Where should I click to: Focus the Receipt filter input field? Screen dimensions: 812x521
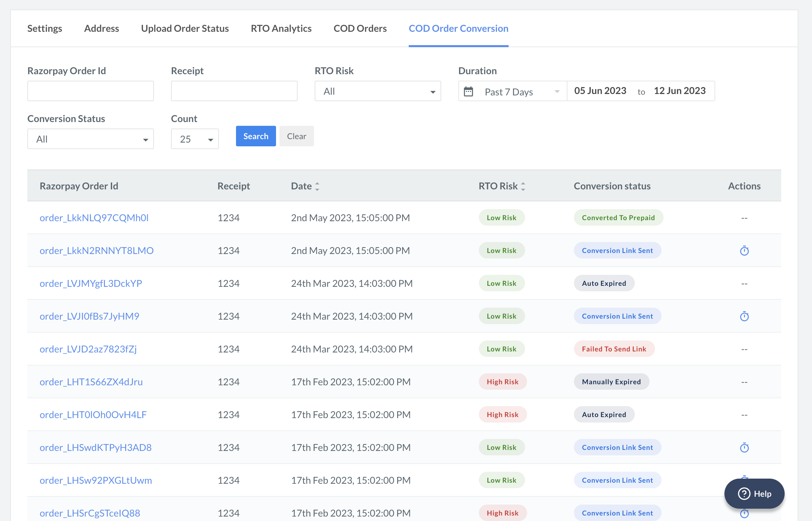tap(234, 91)
